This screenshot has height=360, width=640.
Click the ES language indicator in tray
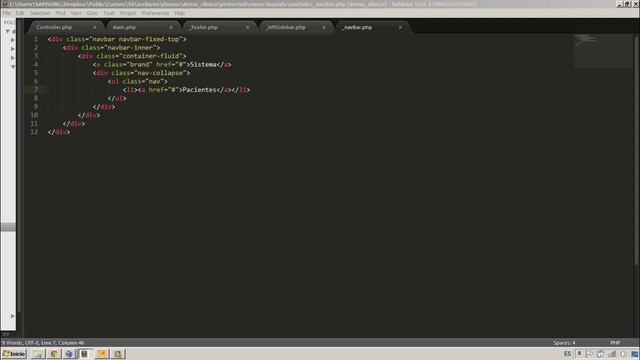pyautogui.click(x=567, y=354)
